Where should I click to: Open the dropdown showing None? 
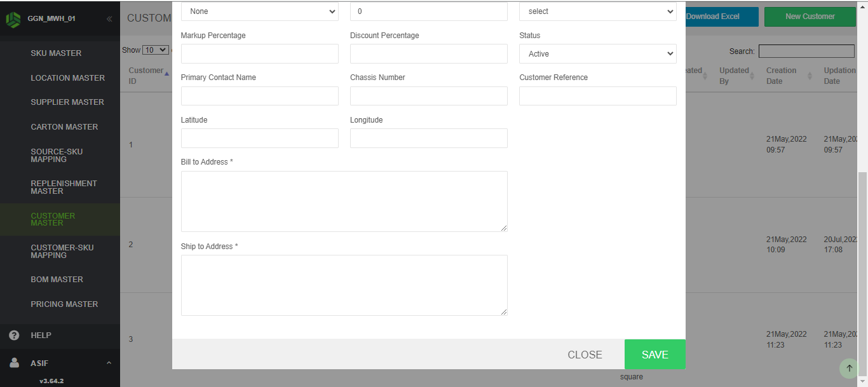coord(259,11)
